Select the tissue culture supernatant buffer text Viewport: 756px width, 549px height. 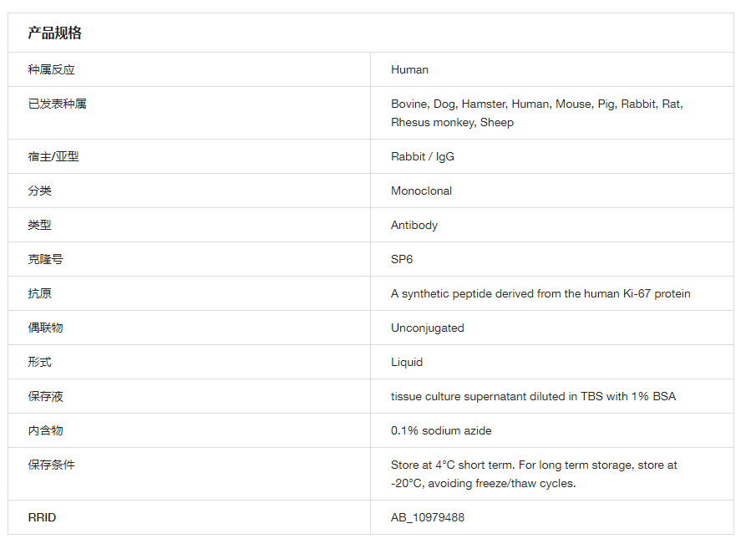coord(533,396)
